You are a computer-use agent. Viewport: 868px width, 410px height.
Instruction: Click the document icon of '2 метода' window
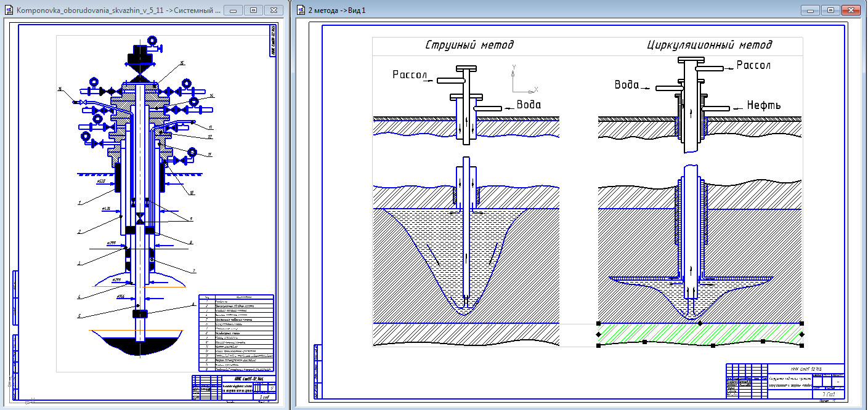301,10
